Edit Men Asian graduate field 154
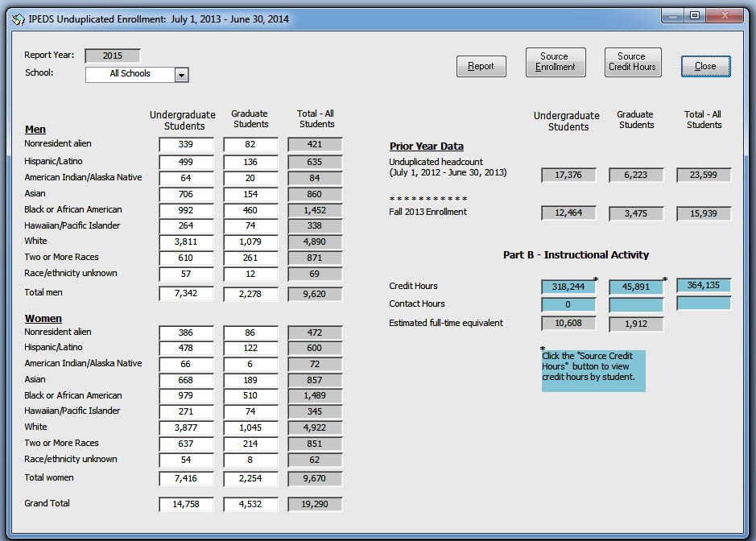This screenshot has width=756, height=541. tap(250, 194)
